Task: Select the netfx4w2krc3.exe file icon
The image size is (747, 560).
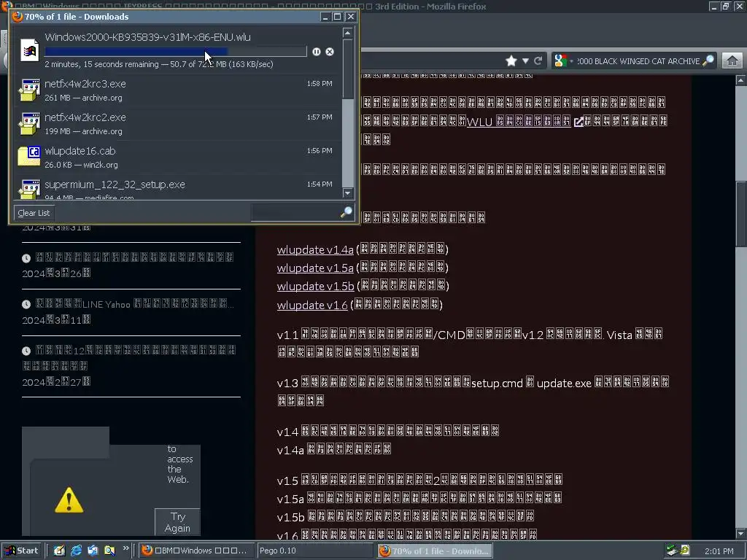Action: [29, 90]
